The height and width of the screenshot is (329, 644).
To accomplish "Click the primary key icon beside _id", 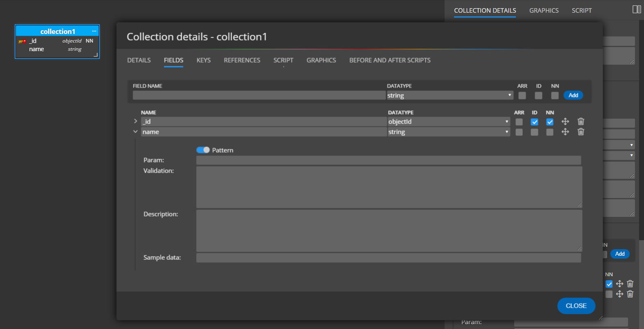I will [22, 41].
